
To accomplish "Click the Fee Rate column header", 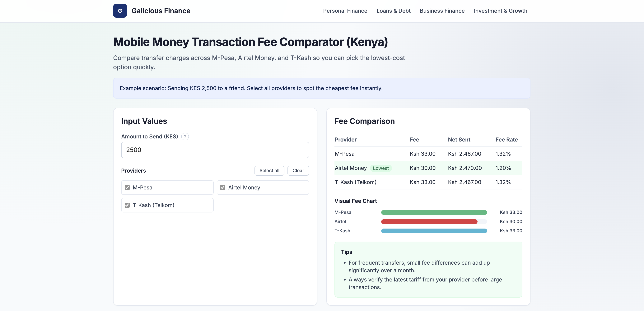I will point(506,140).
